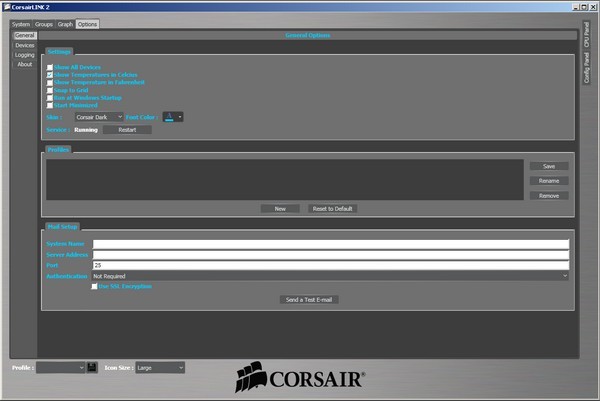The height and width of the screenshot is (401, 600).
Task: Switch to the System tab
Action: pyautogui.click(x=21, y=24)
